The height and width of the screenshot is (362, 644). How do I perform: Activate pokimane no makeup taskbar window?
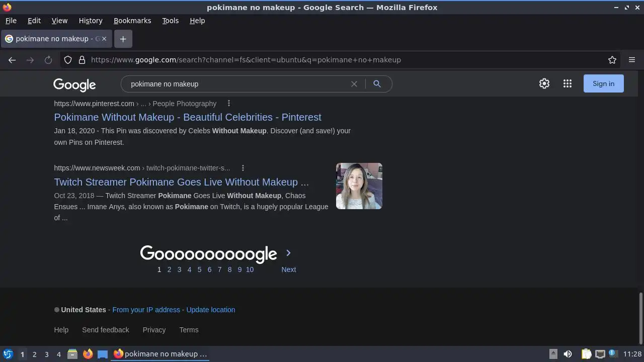(160, 354)
